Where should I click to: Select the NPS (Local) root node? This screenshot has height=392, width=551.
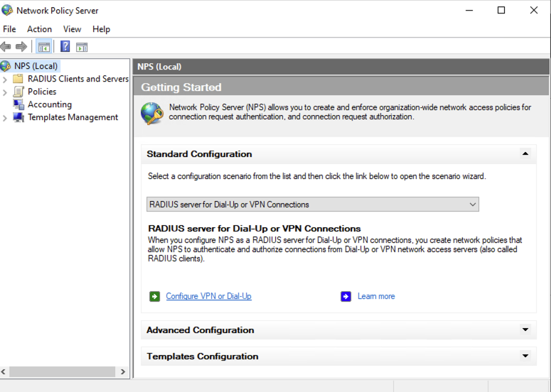click(x=35, y=66)
